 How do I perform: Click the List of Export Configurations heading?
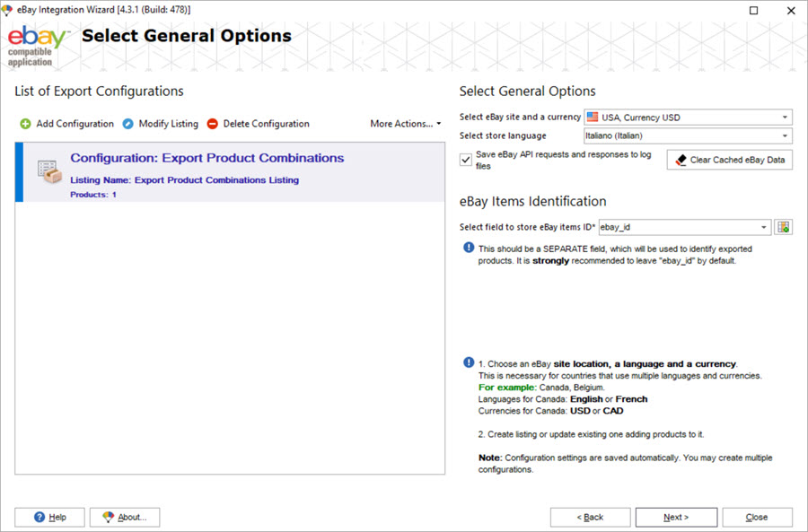click(99, 92)
